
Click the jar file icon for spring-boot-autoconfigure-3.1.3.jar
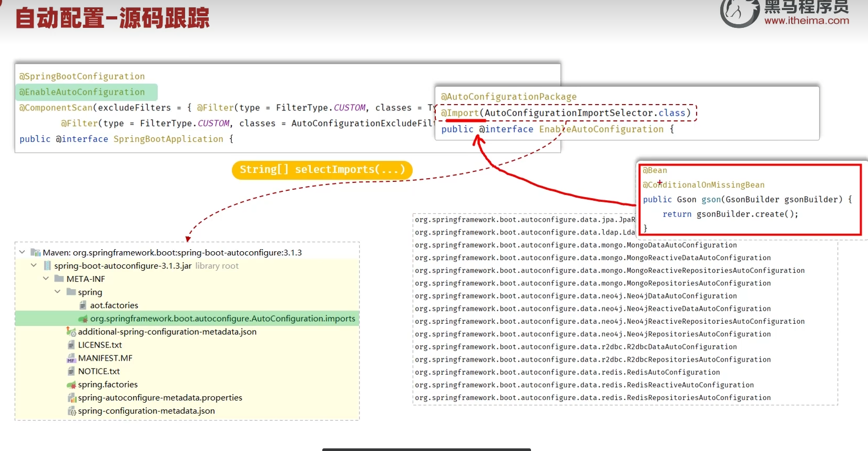coord(47,266)
